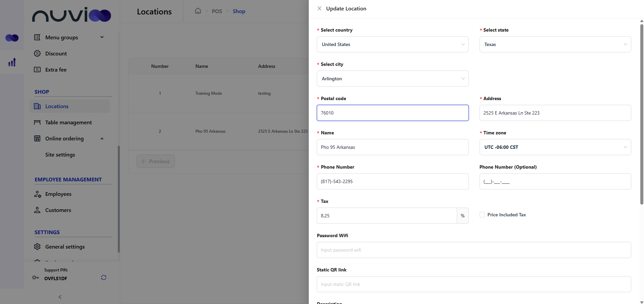Open the Online ordering icon
Screen dimensions: 644x304
(37, 138)
